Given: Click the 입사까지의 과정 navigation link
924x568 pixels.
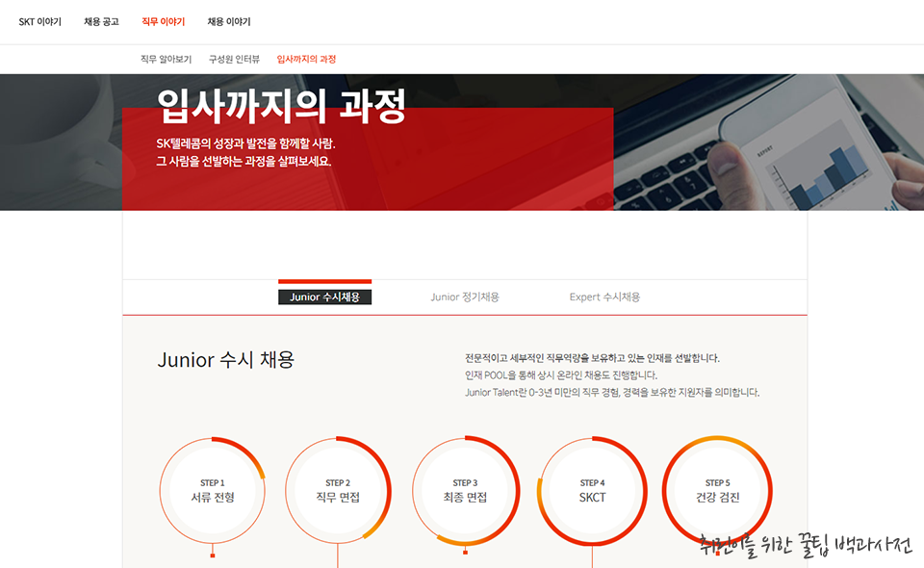Looking at the screenshot, I should coord(308,58).
